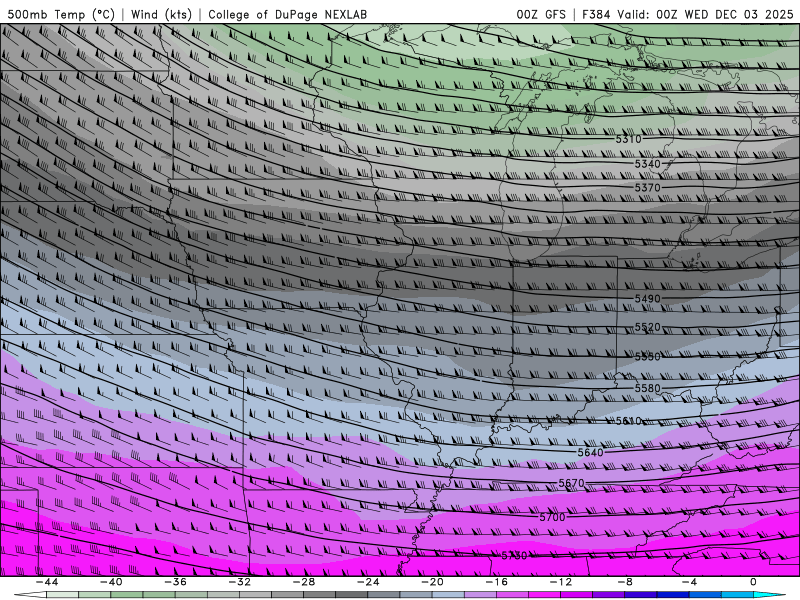Click the "00Z GFS" model run label

(x=541, y=14)
